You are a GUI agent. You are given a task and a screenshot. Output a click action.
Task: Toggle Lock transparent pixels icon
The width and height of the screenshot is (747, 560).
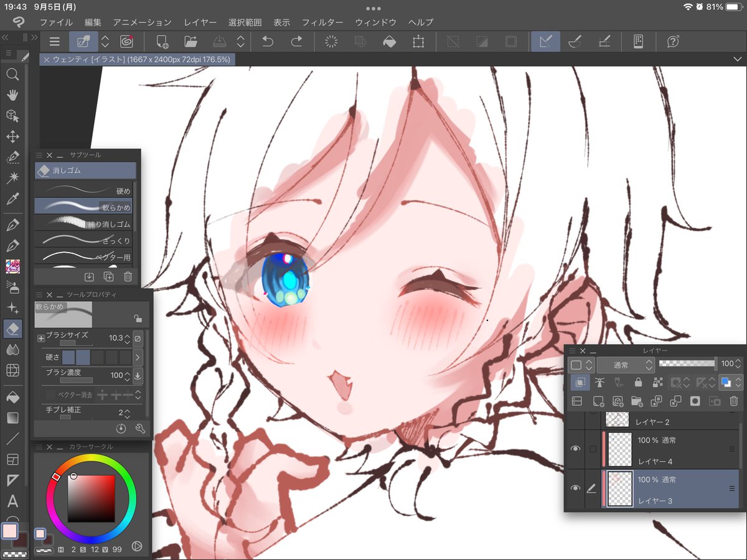point(657,382)
